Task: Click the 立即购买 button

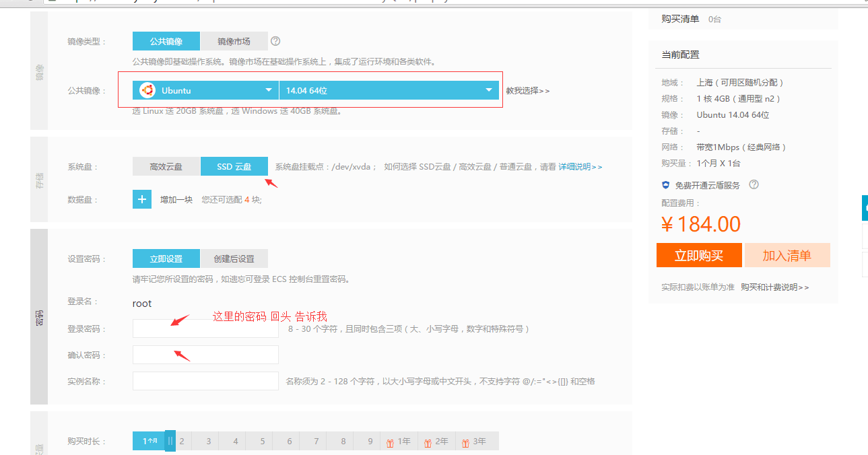Action: click(x=699, y=256)
